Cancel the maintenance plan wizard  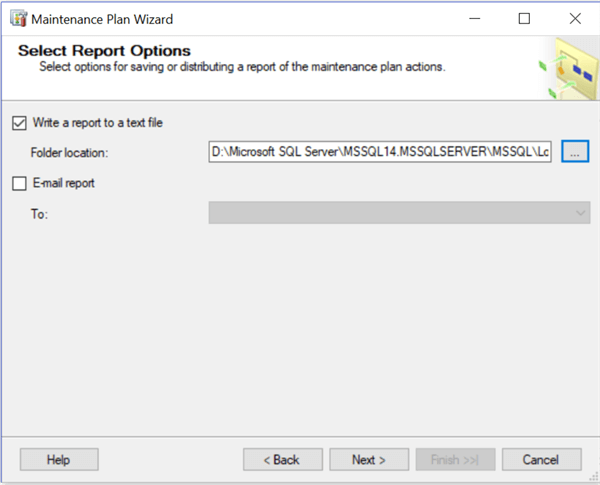click(543, 459)
